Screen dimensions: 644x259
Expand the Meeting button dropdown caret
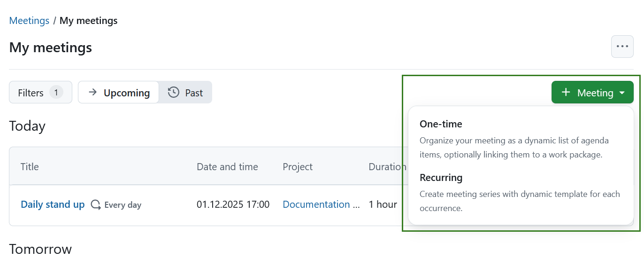tap(622, 93)
